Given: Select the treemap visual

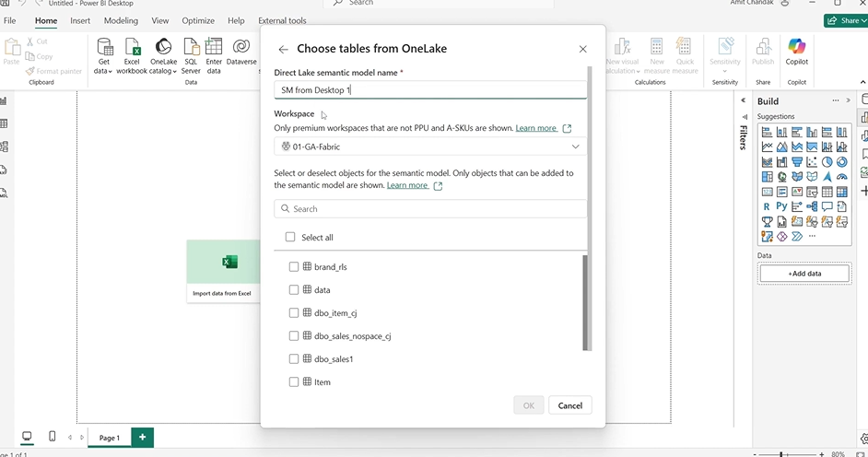Looking at the screenshot, I should coord(767,177).
